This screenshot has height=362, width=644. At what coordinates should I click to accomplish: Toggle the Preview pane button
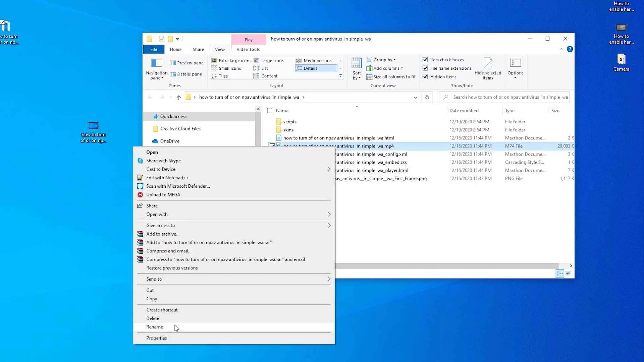pos(186,63)
